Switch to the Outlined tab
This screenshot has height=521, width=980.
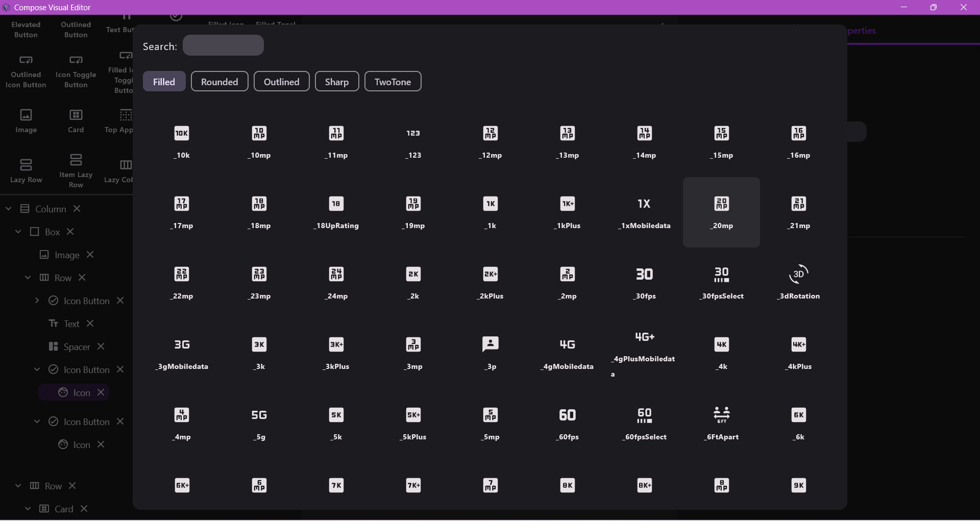[281, 81]
